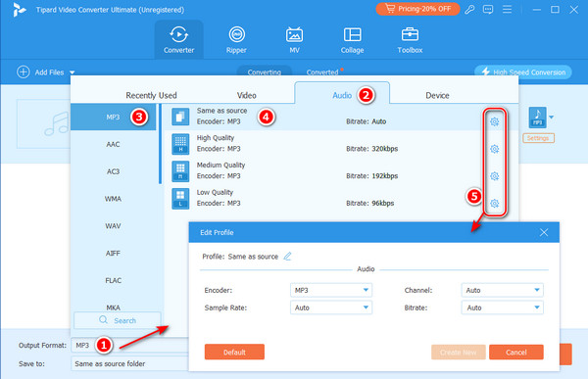Select the Low Quality profile text
Viewport: 588px width, 379px height.
point(215,192)
